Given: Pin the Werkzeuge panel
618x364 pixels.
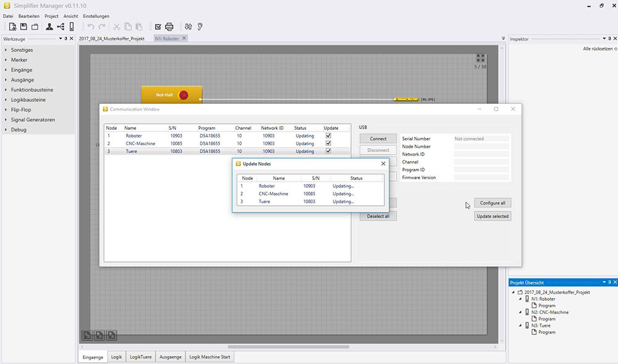Looking at the screenshot, I should (66, 38).
